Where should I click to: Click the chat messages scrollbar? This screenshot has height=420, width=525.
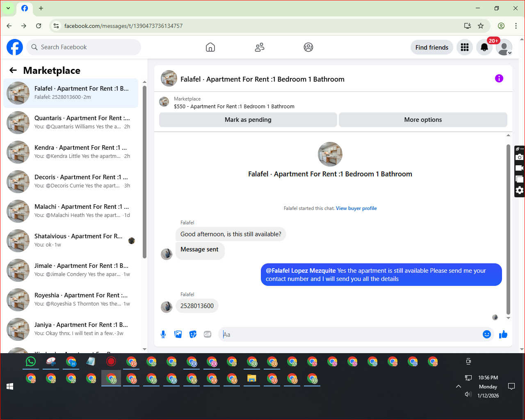click(508, 229)
